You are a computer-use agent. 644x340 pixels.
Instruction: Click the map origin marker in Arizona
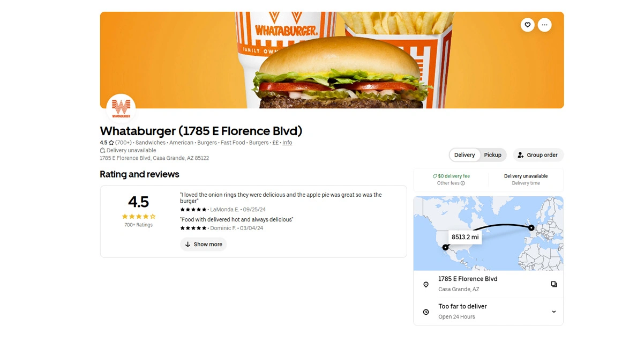click(445, 247)
